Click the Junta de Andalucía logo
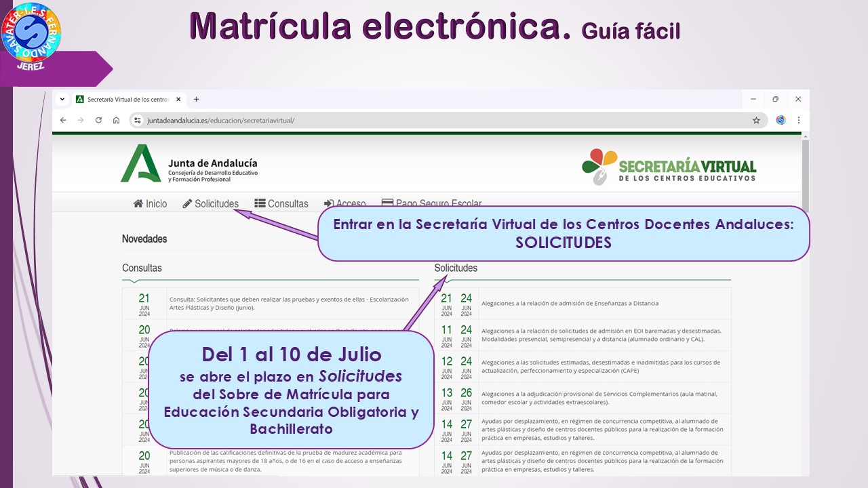 pyautogui.click(x=189, y=163)
